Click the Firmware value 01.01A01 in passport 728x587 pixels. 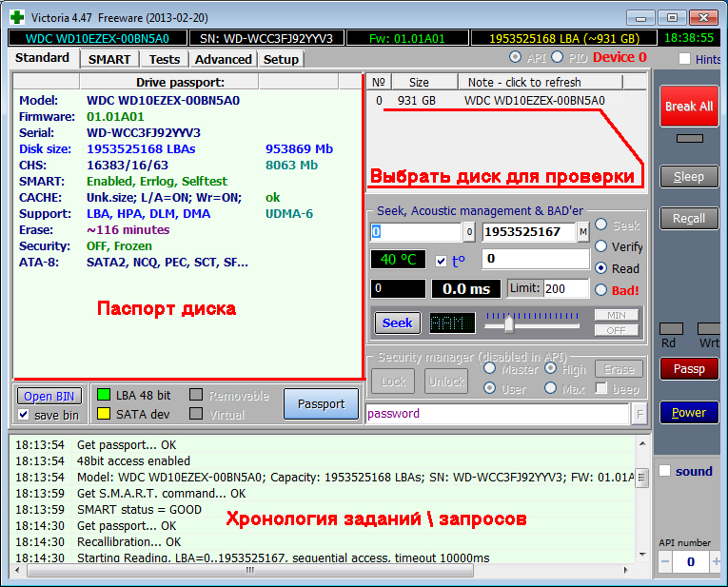pyautogui.click(x=115, y=116)
